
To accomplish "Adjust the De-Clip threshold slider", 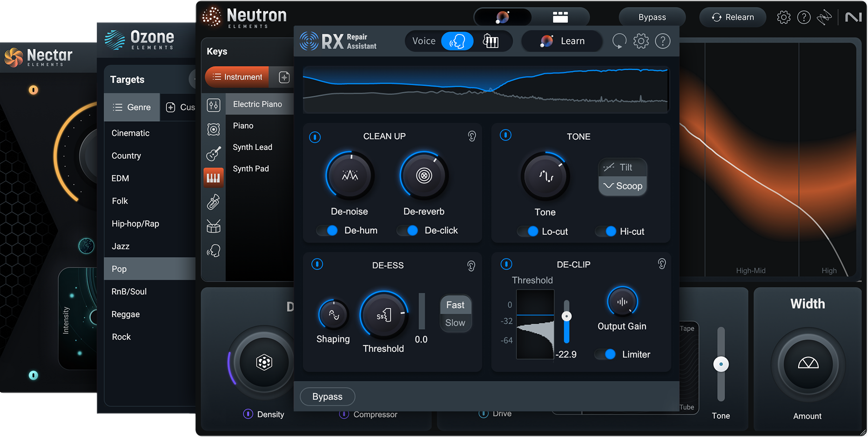I will (x=567, y=316).
